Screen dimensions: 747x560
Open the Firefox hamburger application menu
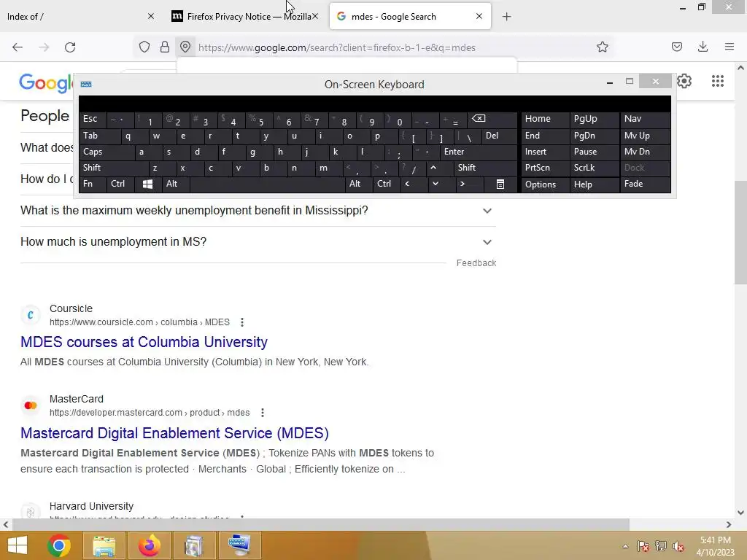click(x=729, y=47)
